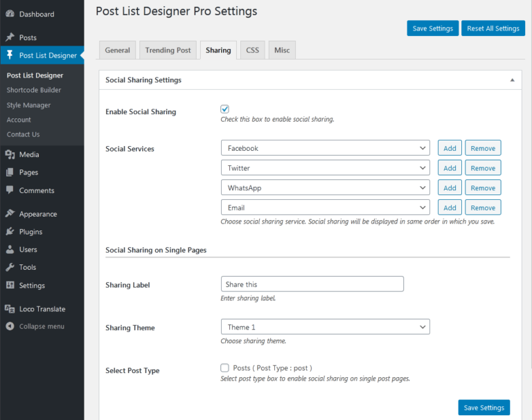
Task: Open Posts menu item label
Action: pyautogui.click(x=28, y=37)
